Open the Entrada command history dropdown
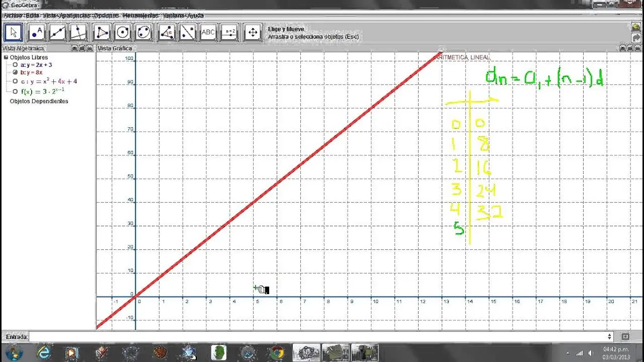Image resolution: width=644 pixels, height=362 pixels. 610,337
